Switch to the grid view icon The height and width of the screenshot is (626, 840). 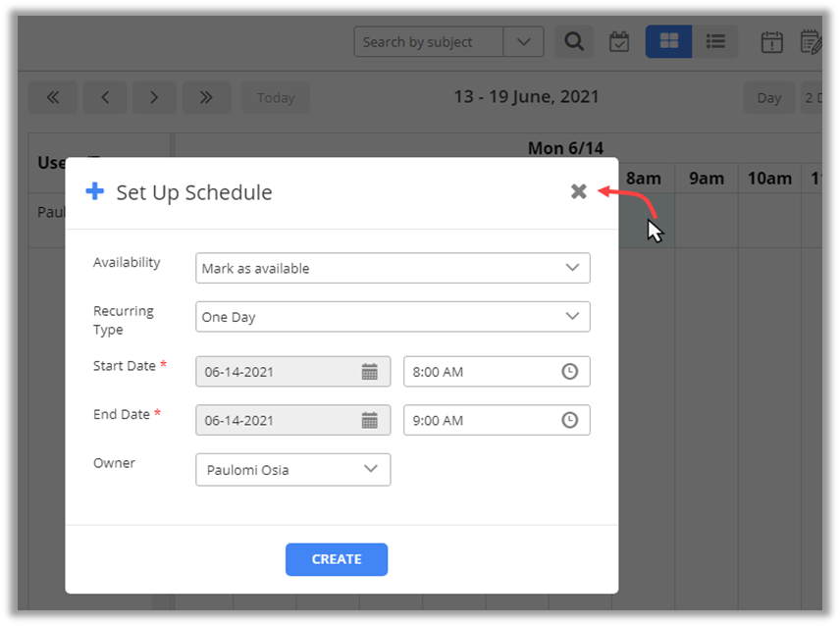click(668, 41)
